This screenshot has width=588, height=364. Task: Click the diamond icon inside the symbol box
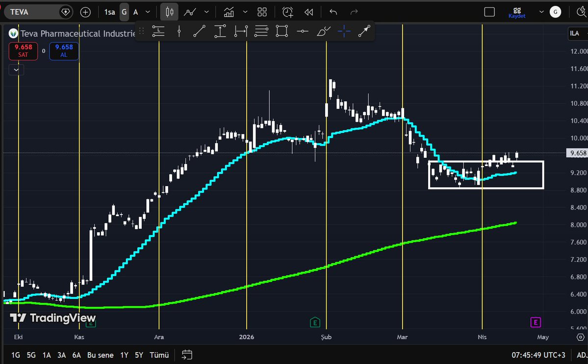click(65, 12)
